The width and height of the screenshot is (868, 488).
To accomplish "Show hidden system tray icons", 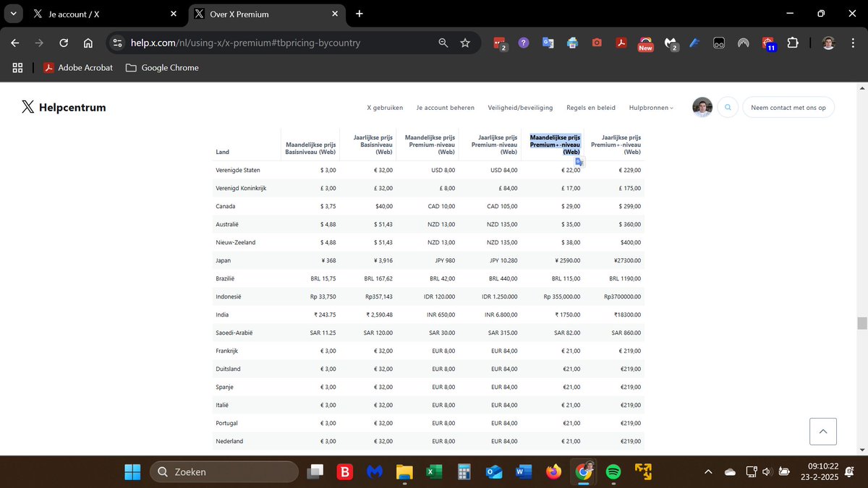I will (x=708, y=471).
